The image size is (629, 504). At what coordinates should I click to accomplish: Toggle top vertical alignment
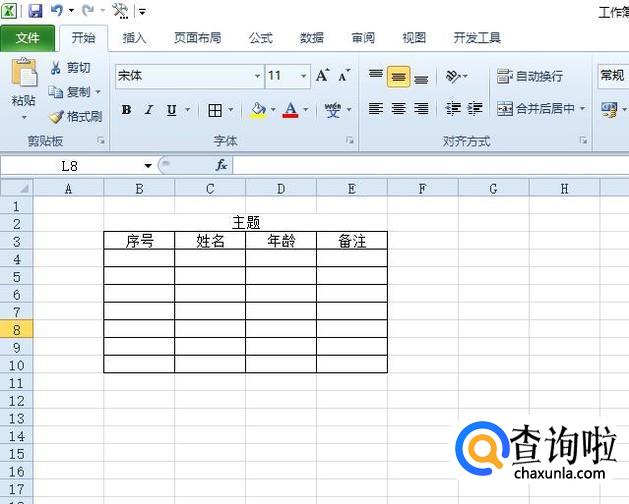(376, 75)
